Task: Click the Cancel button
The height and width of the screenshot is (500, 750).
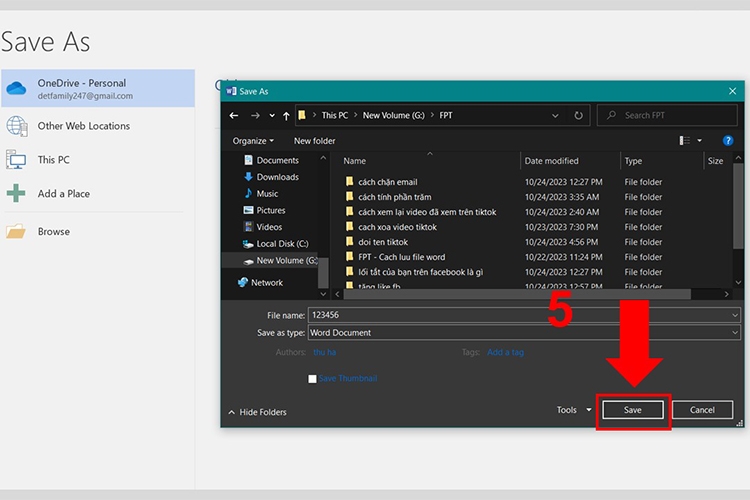Action: 702,410
